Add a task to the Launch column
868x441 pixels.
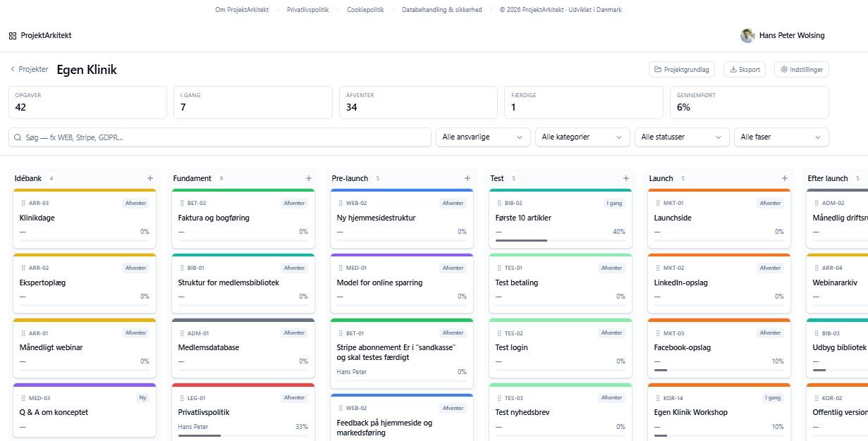785,178
